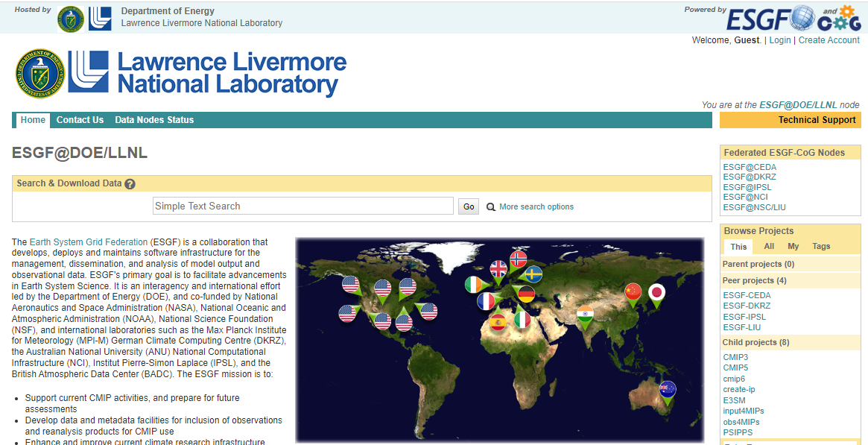This screenshot has width=868, height=445.
Task: Click the Italy flag marker on map
Action: tap(522, 319)
